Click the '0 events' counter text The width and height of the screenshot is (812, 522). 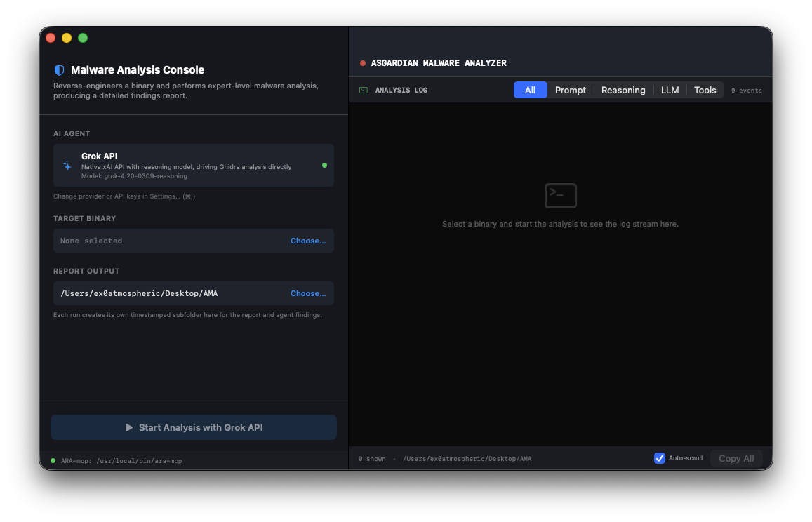pos(746,91)
